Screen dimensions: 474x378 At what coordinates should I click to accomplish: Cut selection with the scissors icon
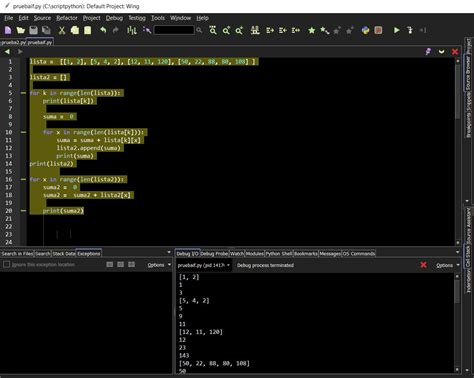click(x=62, y=30)
